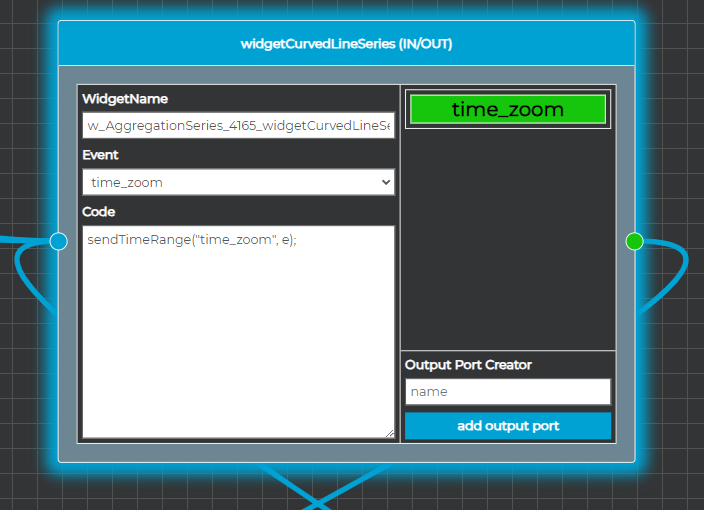Click the green output port circle
This screenshot has width=704, height=510.
click(634, 241)
